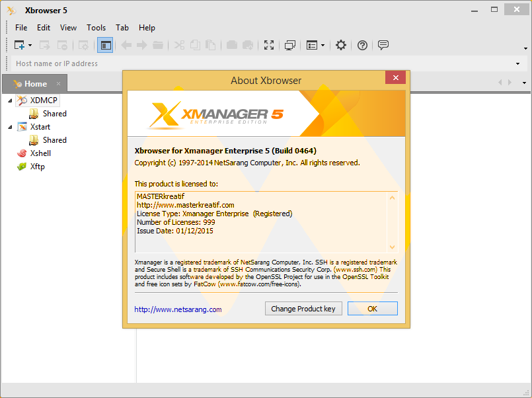Click the folder with arrow toolbar icon

click(x=248, y=45)
